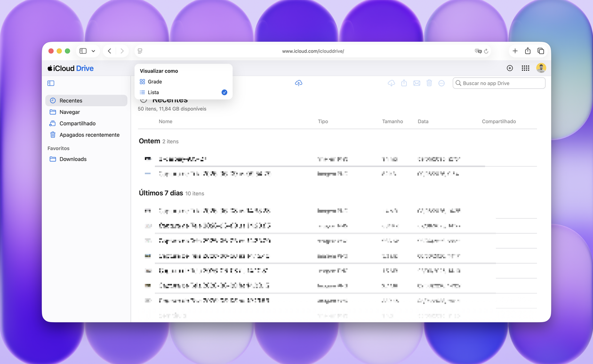Click the iCloud Drive logo title
This screenshot has width=593, height=364.
[x=71, y=68]
